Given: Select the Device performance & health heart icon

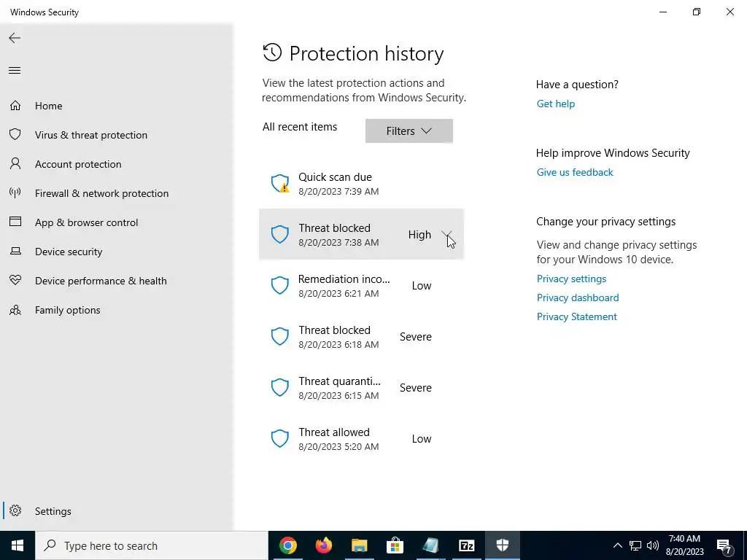Looking at the screenshot, I should point(15,281).
